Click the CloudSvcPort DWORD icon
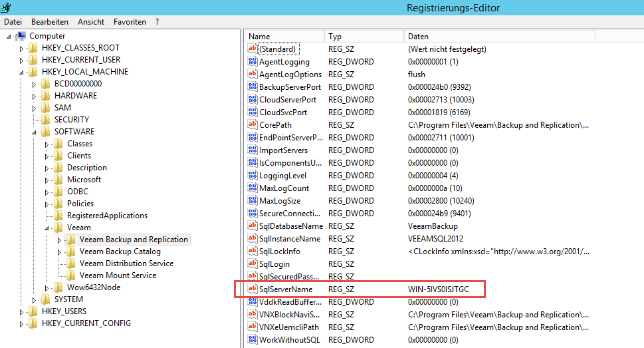Image resolution: width=644 pixels, height=348 pixels. click(252, 112)
